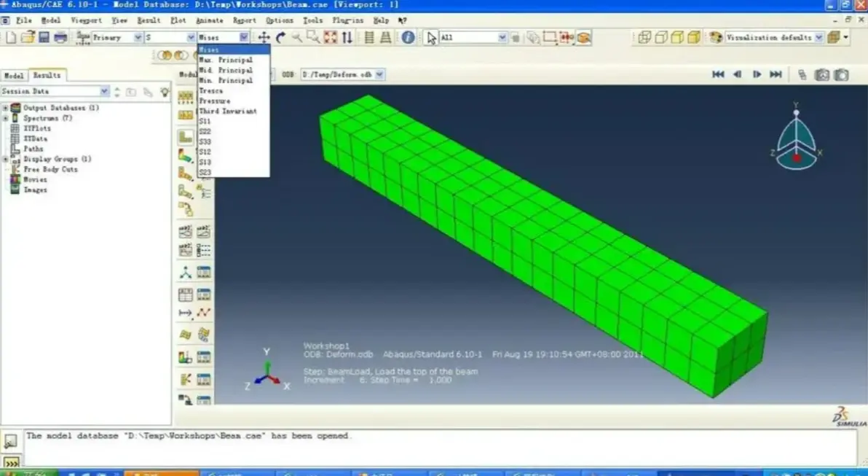Select the S12 stress component

tap(234, 152)
